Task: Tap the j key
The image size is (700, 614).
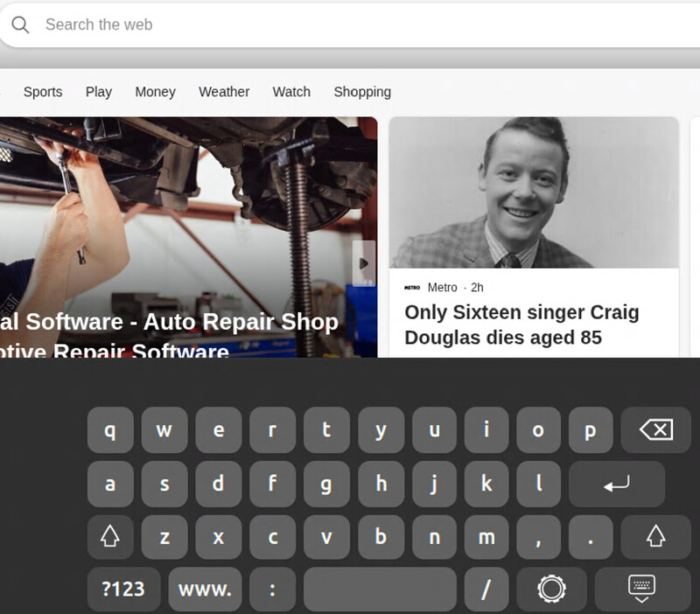Action: [434, 484]
